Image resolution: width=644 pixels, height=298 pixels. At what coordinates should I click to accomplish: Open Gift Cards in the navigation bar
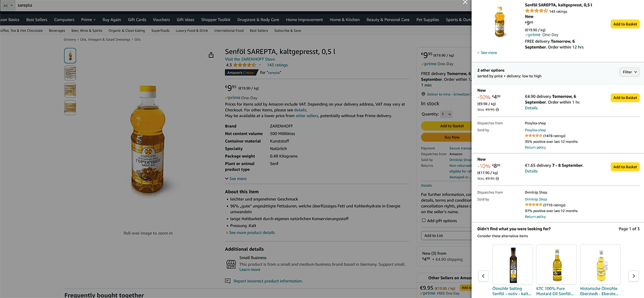pyautogui.click(x=137, y=20)
